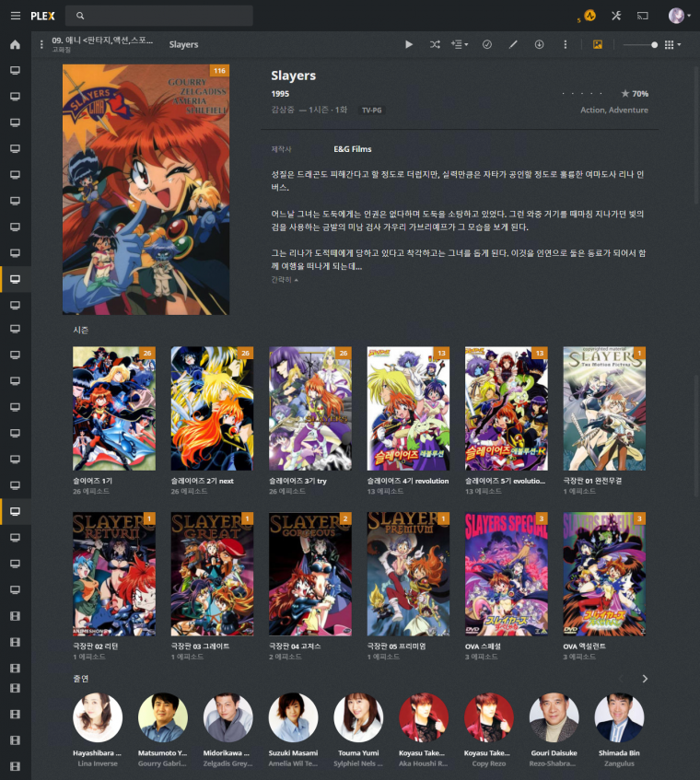
Task: Open Shimada Bin cast photo
Action: coord(619,717)
